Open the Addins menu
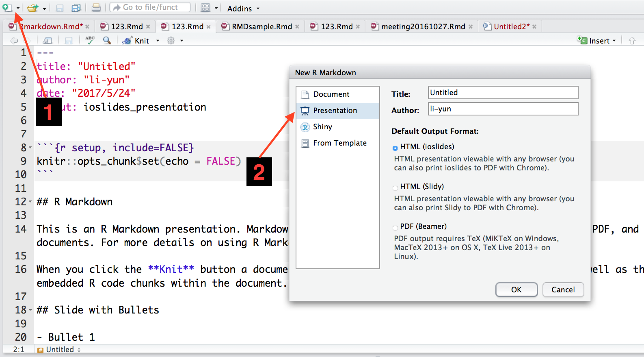 coord(243,9)
